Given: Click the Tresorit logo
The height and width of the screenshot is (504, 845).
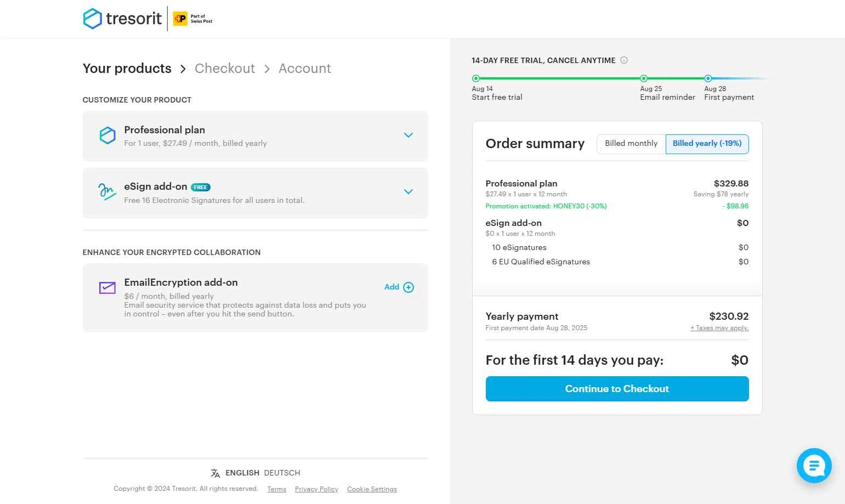Looking at the screenshot, I should tap(122, 19).
